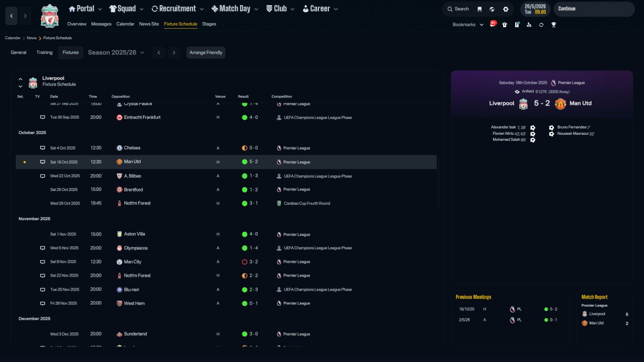
Task: Switch to the Overview tab
Action: 77,24
